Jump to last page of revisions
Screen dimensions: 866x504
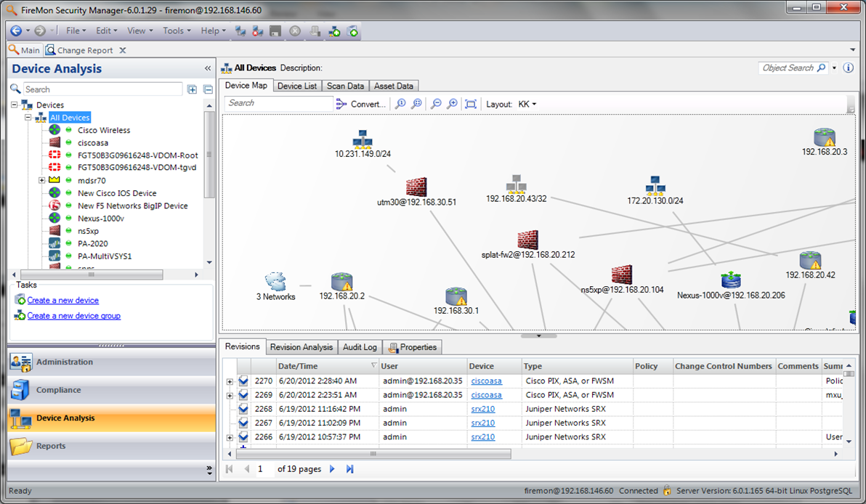pyautogui.click(x=349, y=468)
